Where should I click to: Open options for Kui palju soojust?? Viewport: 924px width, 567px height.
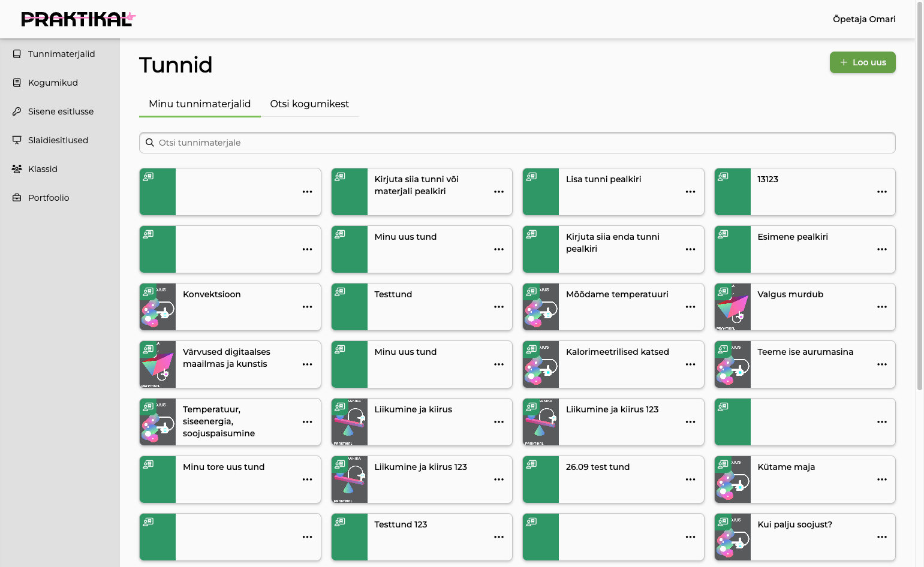[882, 537]
